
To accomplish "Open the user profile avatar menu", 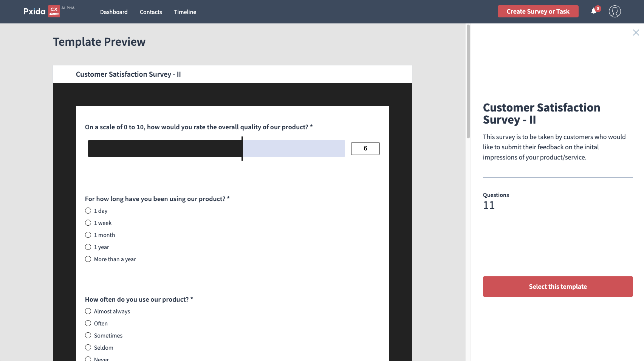I will tap(615, 11).
